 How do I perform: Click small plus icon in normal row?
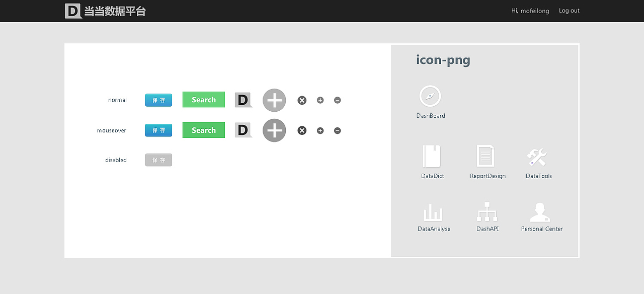pos(320,100)
